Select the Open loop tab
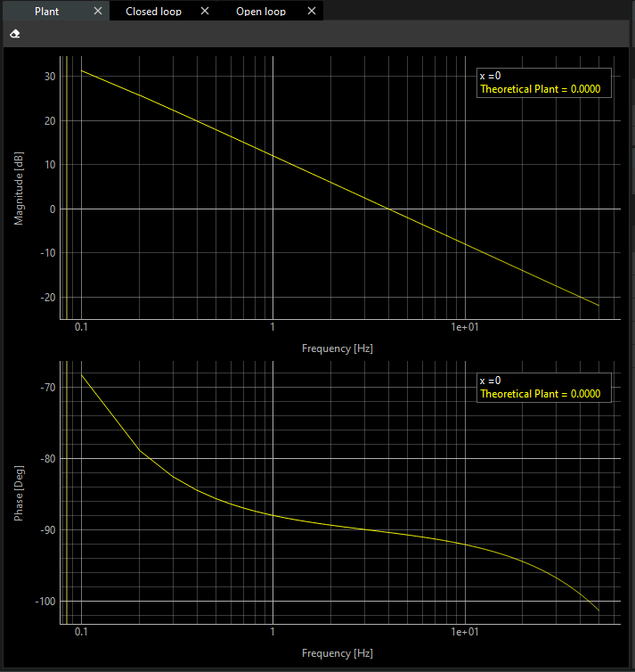635x672 pixels. 260,12
